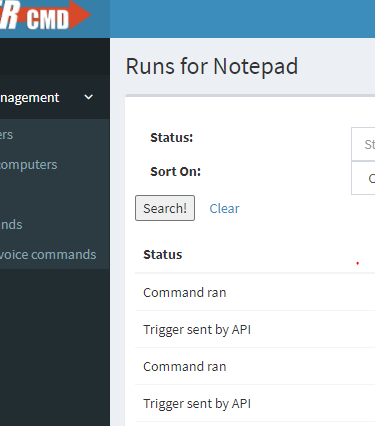Click the 'Sort On:' label
Screen dimensions: 375x426
point(176,172)
